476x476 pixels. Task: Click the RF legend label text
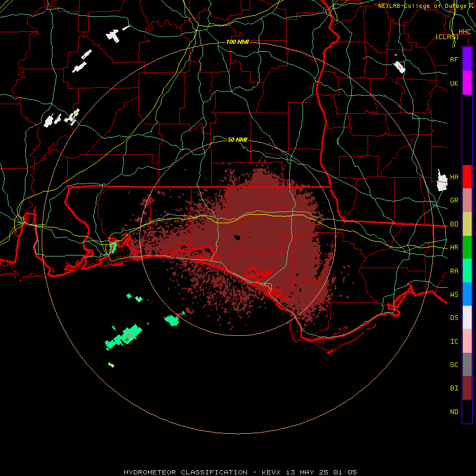click(454, 59)
